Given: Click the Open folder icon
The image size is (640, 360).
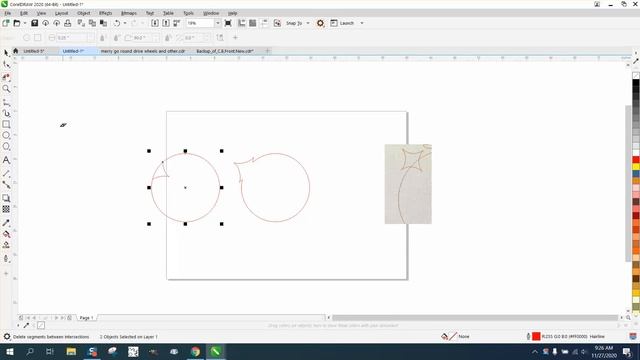Looking at the screenshot, I should tap(17, 23).
